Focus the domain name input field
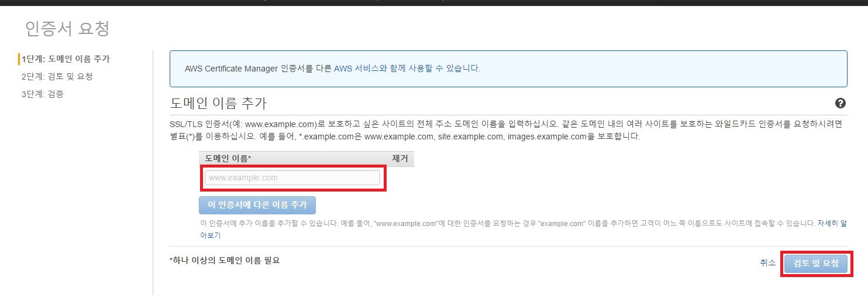Image resolution: width=868 pixels, height=304 pixels. (292, 177)
